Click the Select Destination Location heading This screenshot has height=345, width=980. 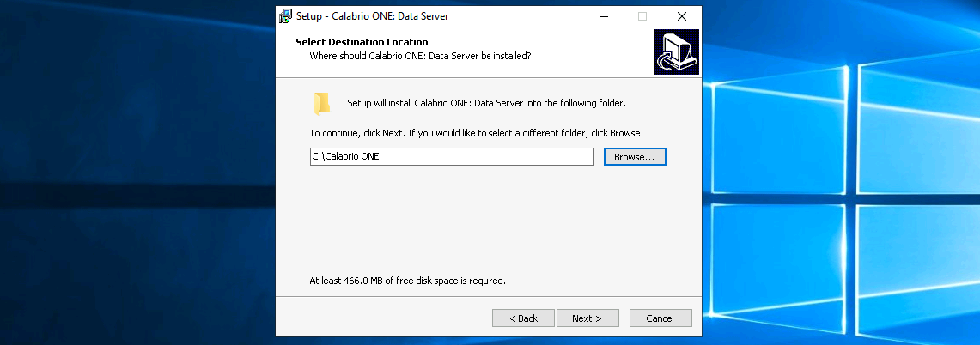(x=362, y=42)
